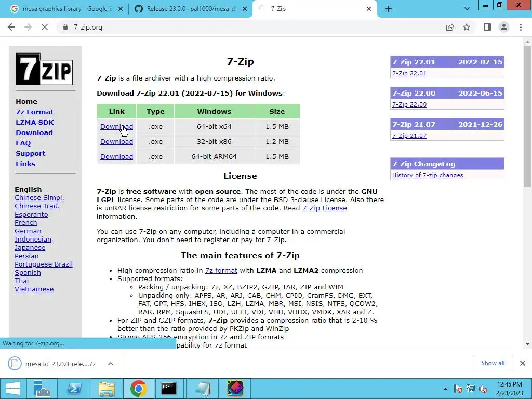Switch language to German
Screen dimensions: 532x399
tap(28, 231)
